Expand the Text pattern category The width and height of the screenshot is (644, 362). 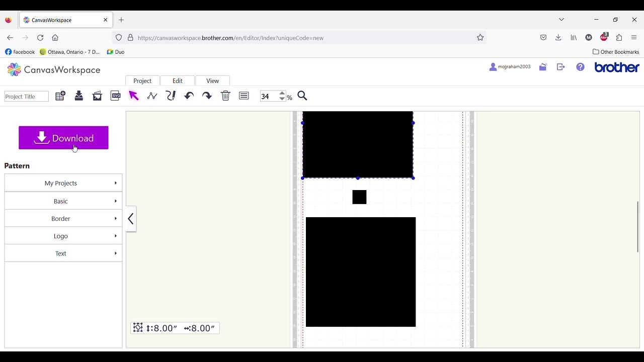coord(63,253)
